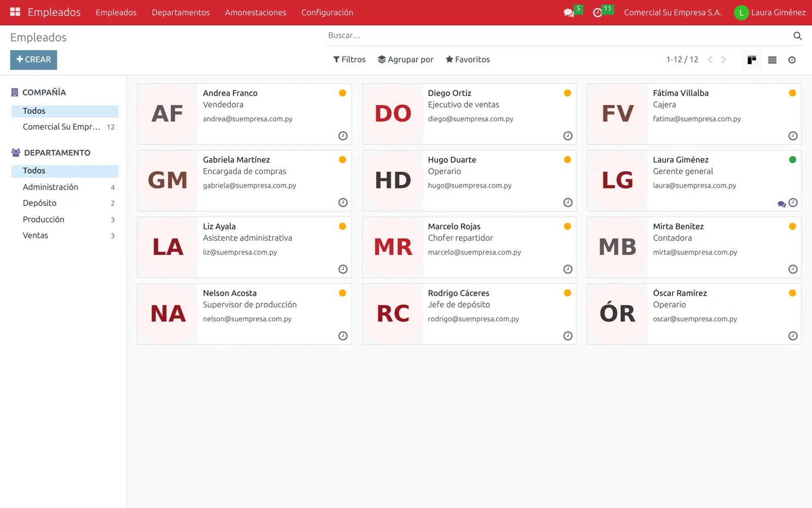Open the activity clock on Hugo Duarte's card
Image resolution: width=812 pixels, height=508 pixels.
point(568,202)
